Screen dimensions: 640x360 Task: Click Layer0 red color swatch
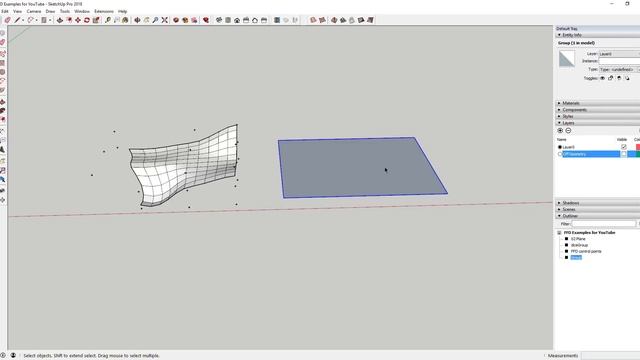638,147
